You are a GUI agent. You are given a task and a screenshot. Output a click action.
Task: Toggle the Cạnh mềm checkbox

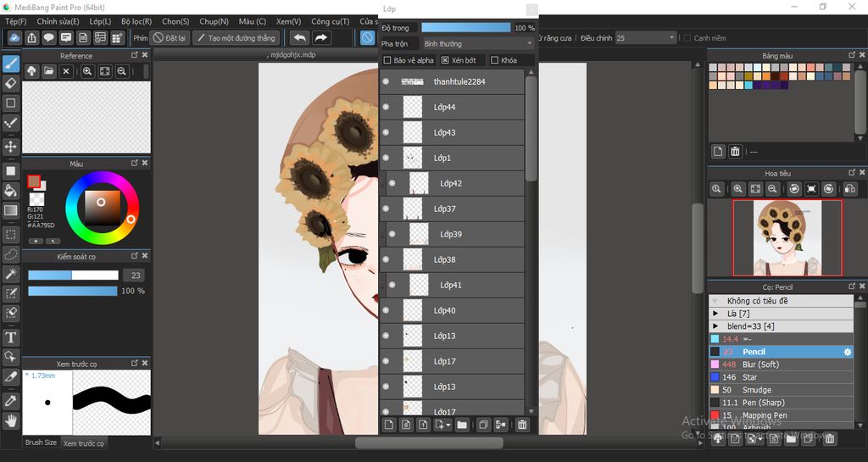pyautogui.click(x=687, y=38)
